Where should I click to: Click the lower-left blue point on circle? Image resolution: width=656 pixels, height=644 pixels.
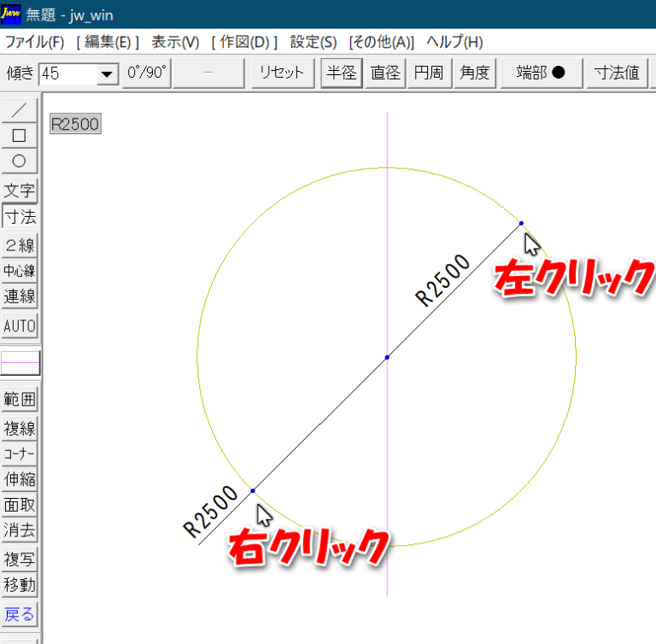[x=253, y=490]
